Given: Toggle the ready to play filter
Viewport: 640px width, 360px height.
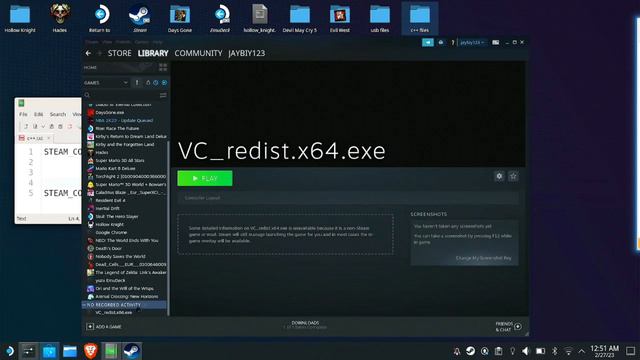Looking at the screenshot, I should pyautogui.click(x=164, y=82).
